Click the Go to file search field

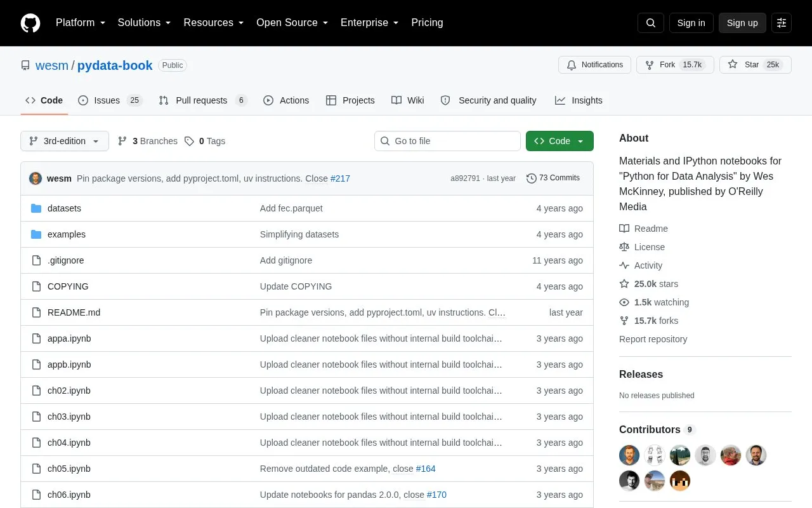click(x=447, y=141)
